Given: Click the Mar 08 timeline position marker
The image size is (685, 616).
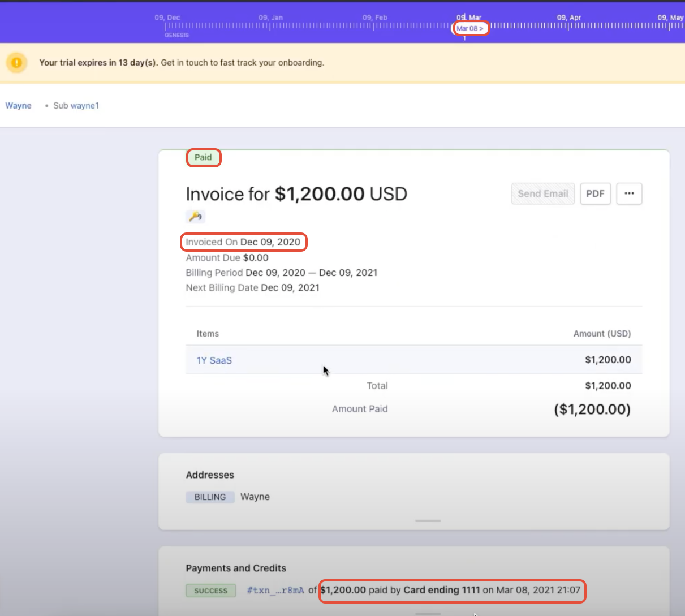Looking at the screenshot, I should [x=470, y=28].
